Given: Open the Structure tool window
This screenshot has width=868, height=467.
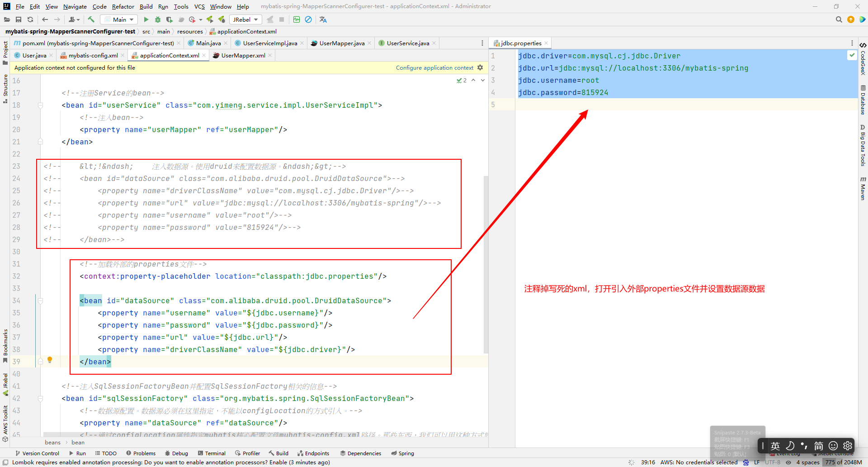Looking at the screenshot, I should point(5,89).
